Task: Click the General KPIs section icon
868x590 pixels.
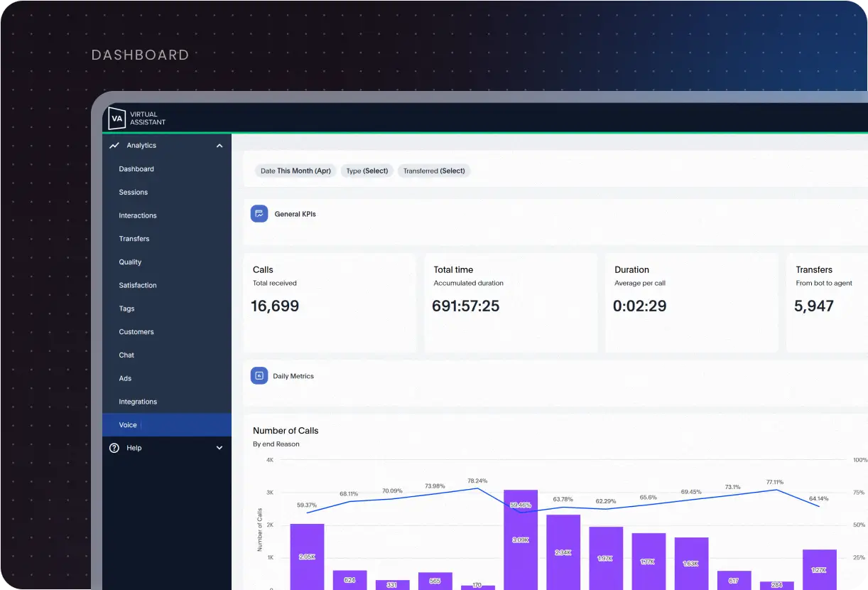Action: pos(259,214)
